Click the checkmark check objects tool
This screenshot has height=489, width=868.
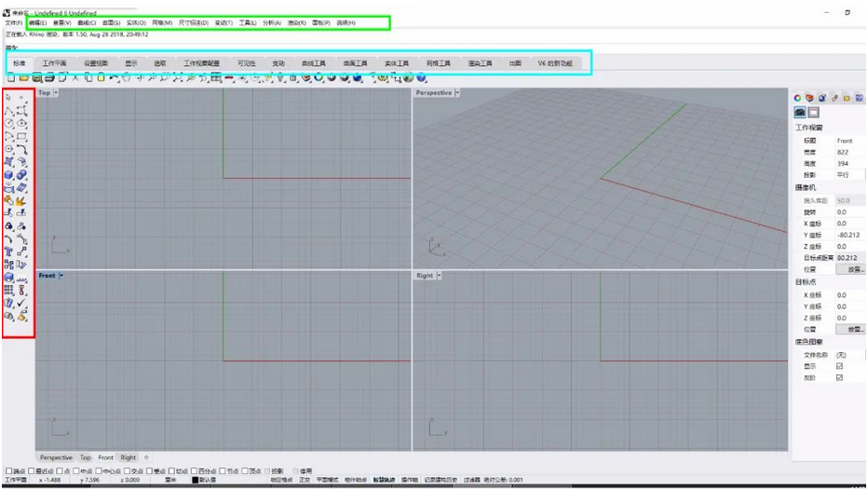[21, 303]
